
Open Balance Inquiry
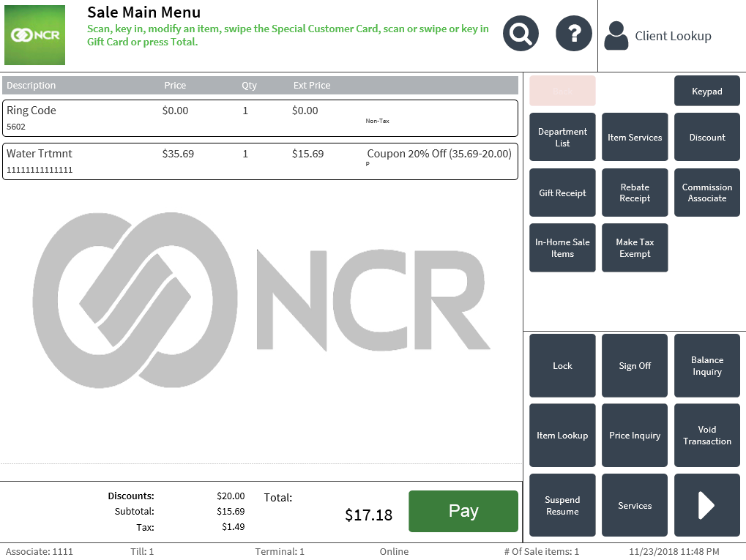706,365
